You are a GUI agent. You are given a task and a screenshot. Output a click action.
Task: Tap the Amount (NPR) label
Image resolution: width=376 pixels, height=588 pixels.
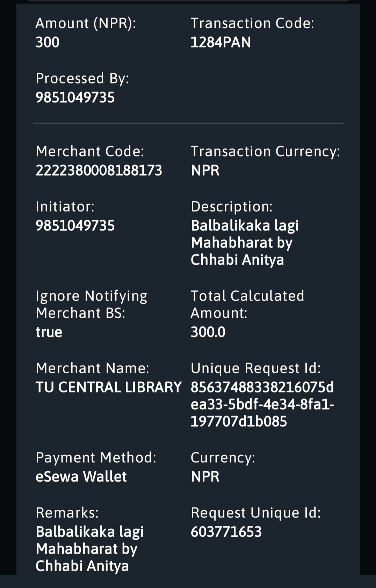click(x=86, y=23)
